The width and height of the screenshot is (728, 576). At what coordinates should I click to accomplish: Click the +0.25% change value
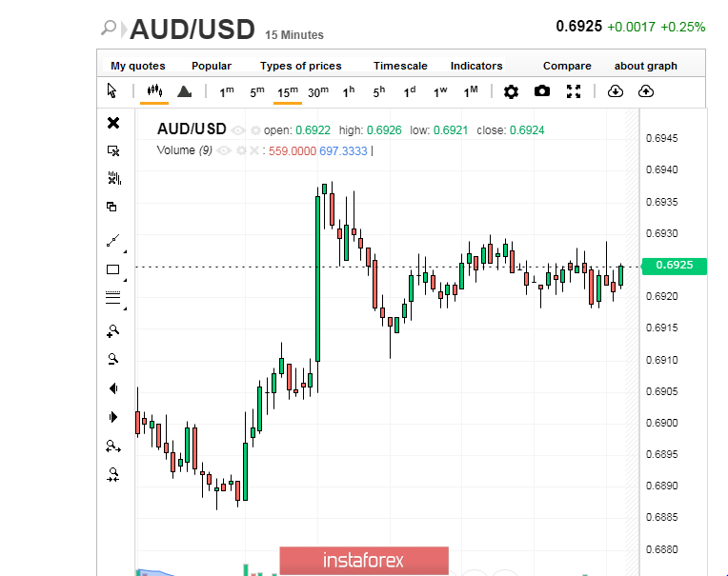(682, 27)
